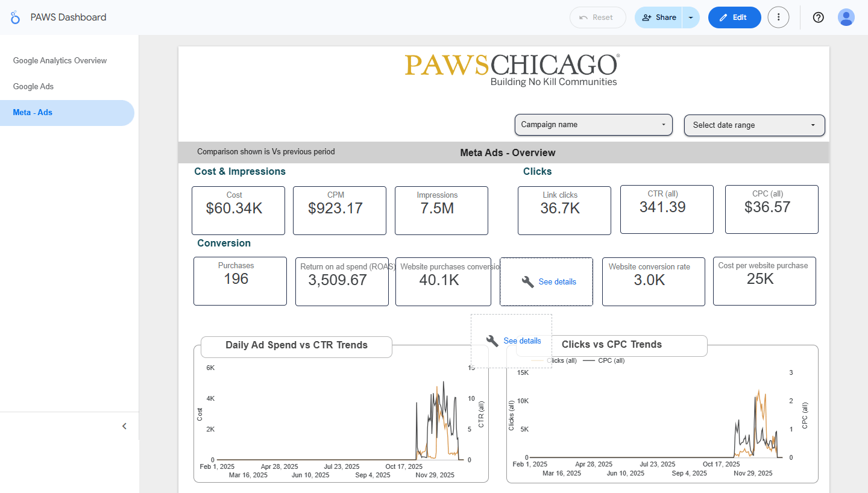Viewport: 868px width, 493px height.
Task: Click the PAWS Dashboard title
Action: coord(69,17)
